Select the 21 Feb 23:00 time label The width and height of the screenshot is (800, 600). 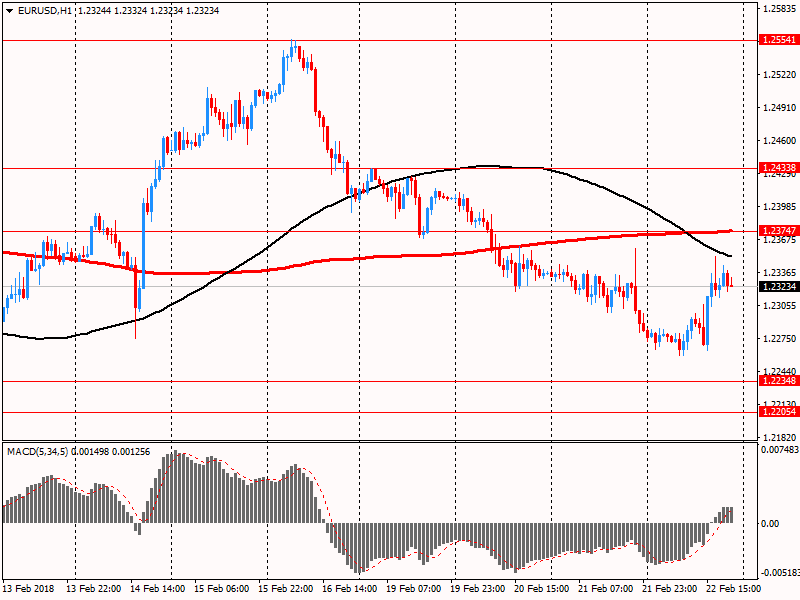pyautogui.click(x=670, y=588)
